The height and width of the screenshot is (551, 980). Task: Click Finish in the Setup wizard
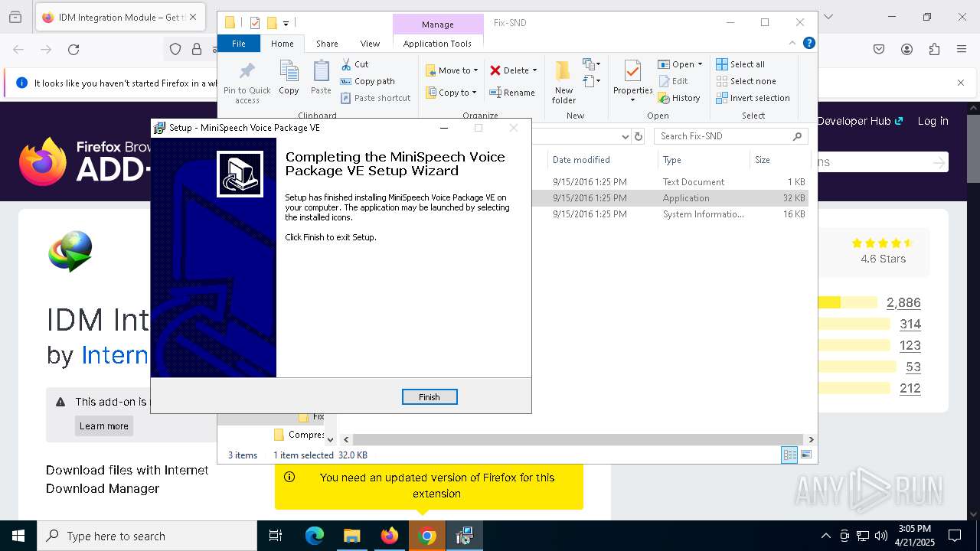(x=430, y=397)
